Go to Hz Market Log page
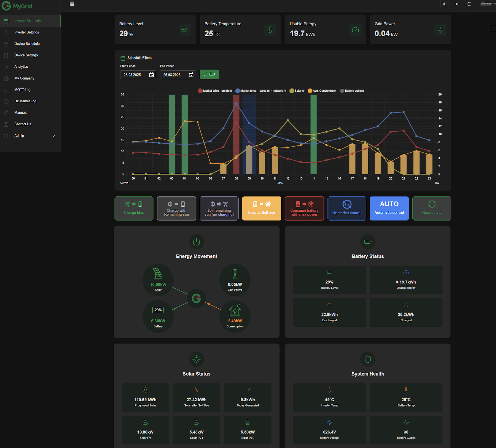Viewport: 496px width, 448px height. coord(25,101)
